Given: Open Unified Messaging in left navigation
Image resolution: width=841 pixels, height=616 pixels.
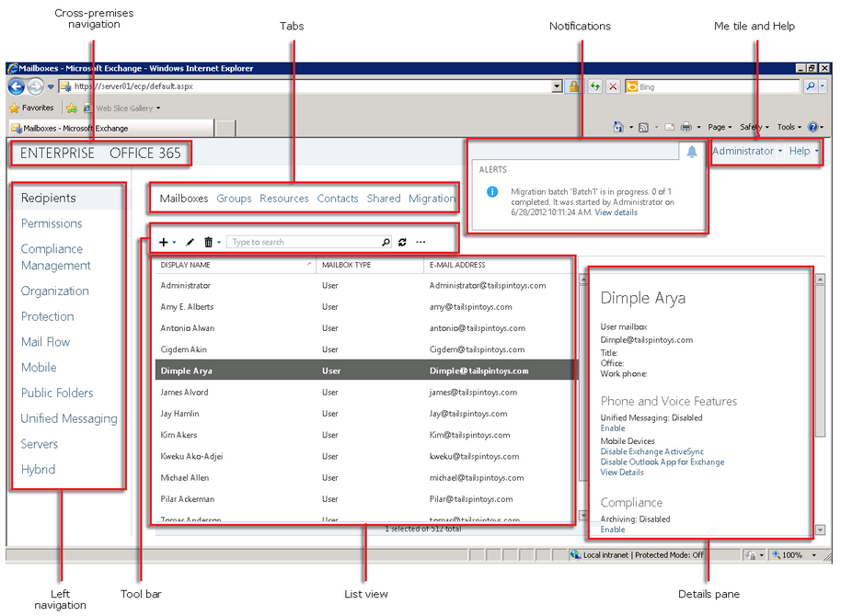Looking at the screenshot, I should (x=69, y=418).
